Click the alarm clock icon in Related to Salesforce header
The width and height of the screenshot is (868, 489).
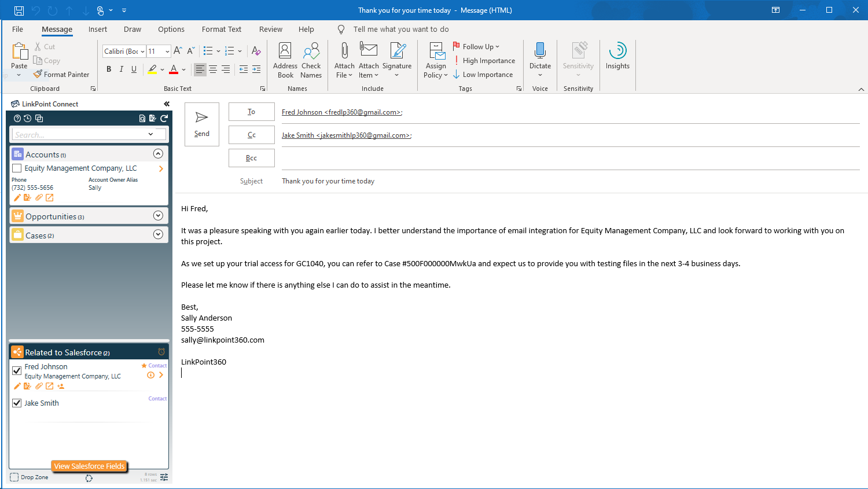161,352
